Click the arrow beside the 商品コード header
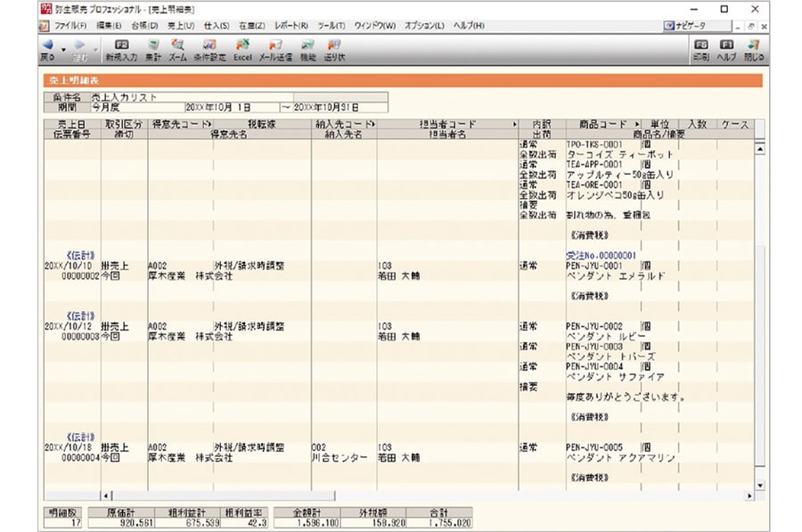802x532 pixels. point(637,124)
